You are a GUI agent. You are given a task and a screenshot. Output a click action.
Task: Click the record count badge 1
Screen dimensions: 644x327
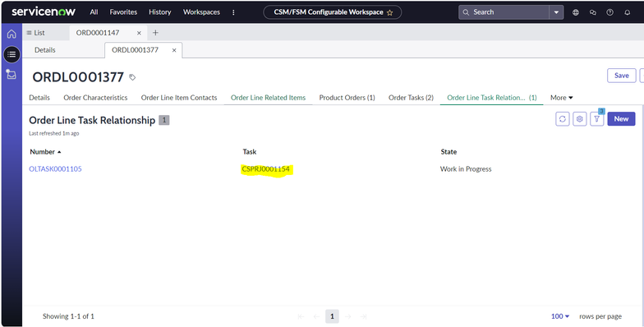(164, 120)
